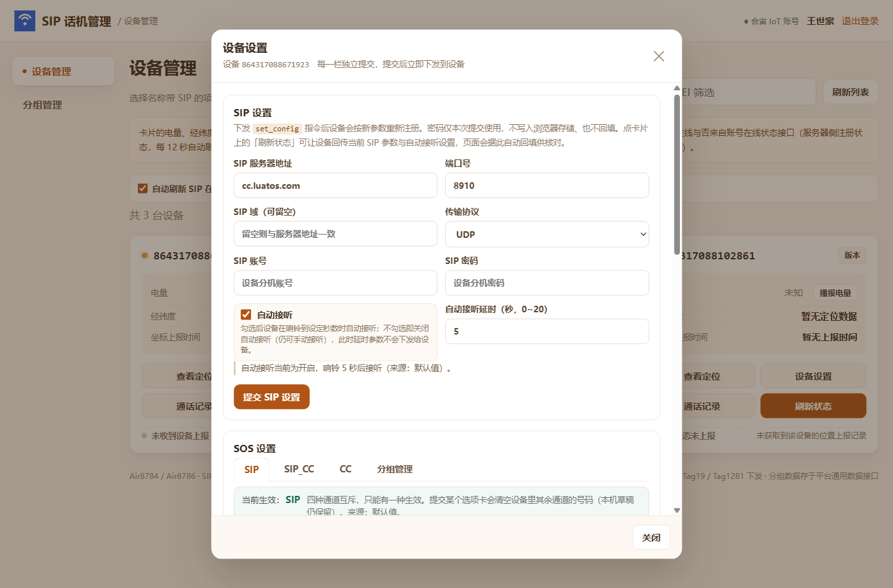Select the CC tab in SOS 设置

pyautogui.click(x=346, y=469)
